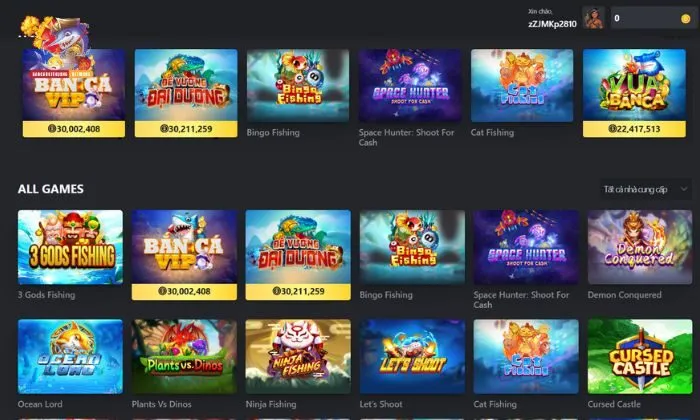
Task: Open Let's Shoot game tile
Action: [412, 356]
